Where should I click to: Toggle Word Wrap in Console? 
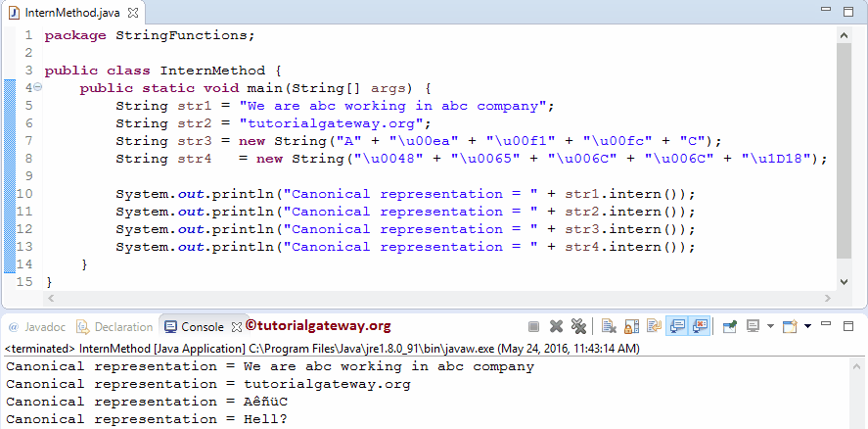point(654,326)
